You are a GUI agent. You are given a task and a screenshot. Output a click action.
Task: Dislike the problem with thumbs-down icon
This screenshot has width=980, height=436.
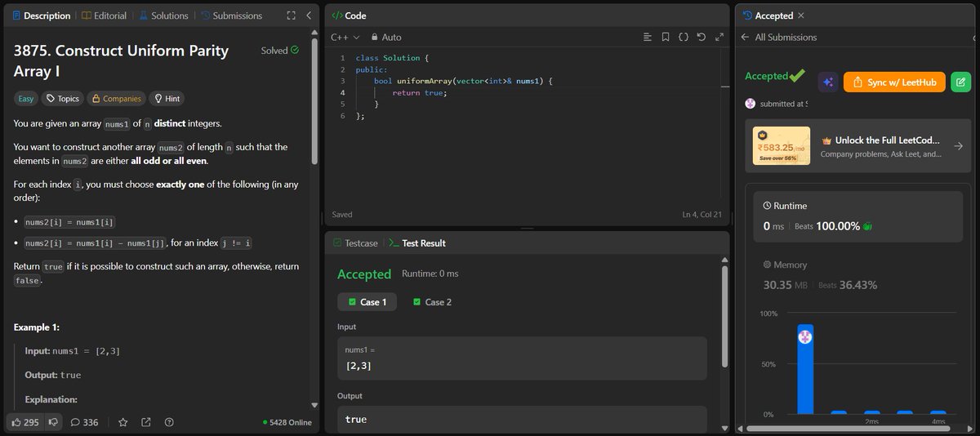tap(53, 422)
